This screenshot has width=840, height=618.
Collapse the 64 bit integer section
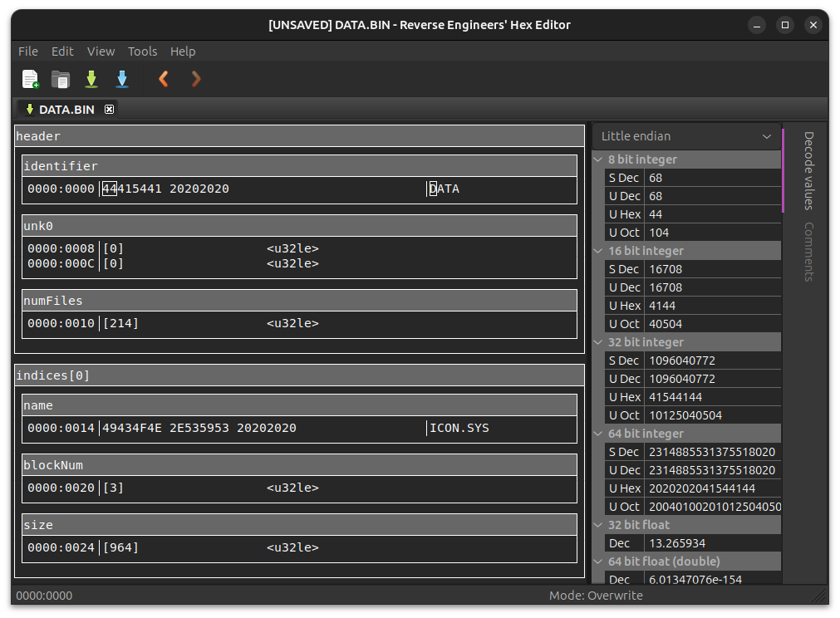click(599, 434)
